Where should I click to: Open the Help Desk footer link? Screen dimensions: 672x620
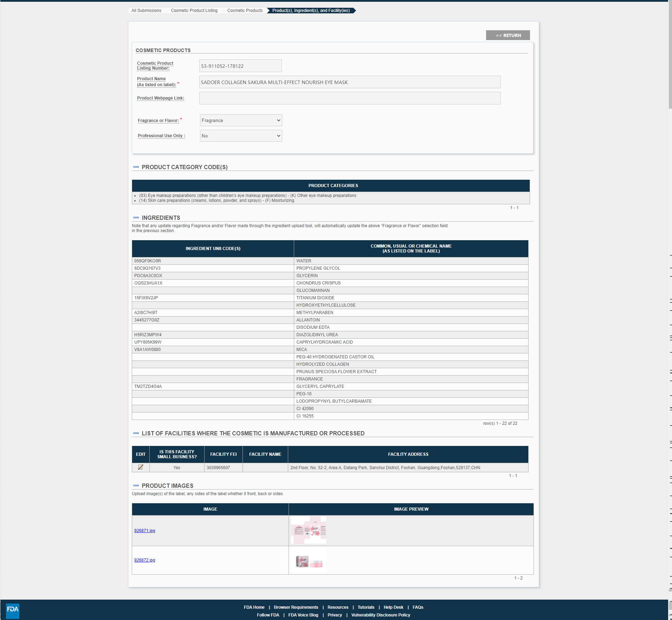393,607
